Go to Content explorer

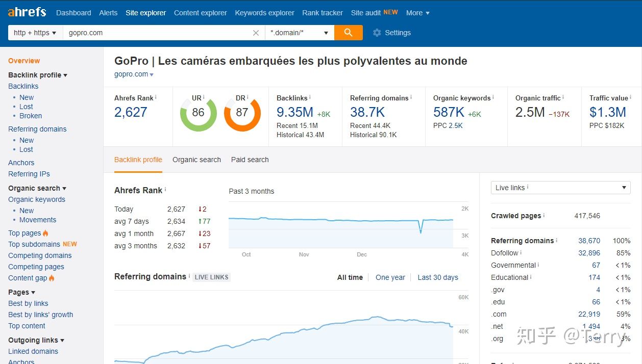(x=201, y=13)
